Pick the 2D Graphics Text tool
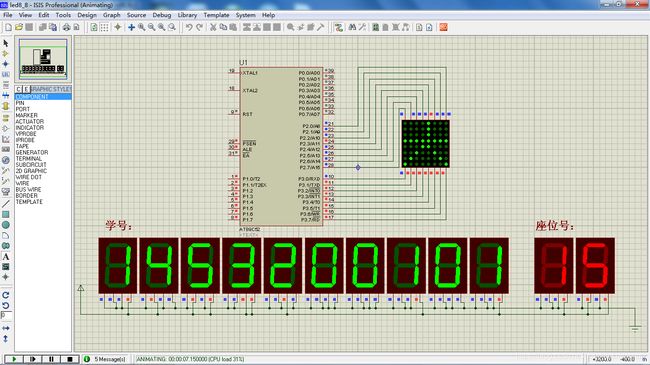650x365 pixels. [6, 257]
